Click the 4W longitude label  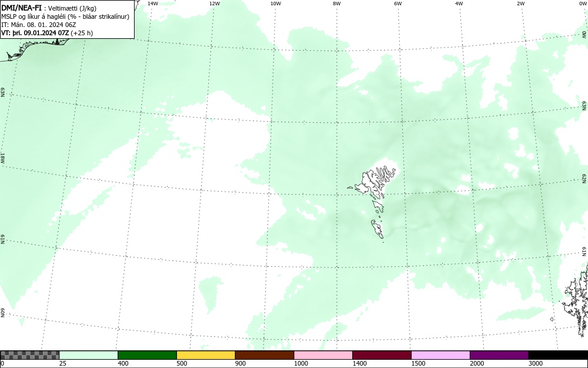pyautogui.click(x=459, y=4)
